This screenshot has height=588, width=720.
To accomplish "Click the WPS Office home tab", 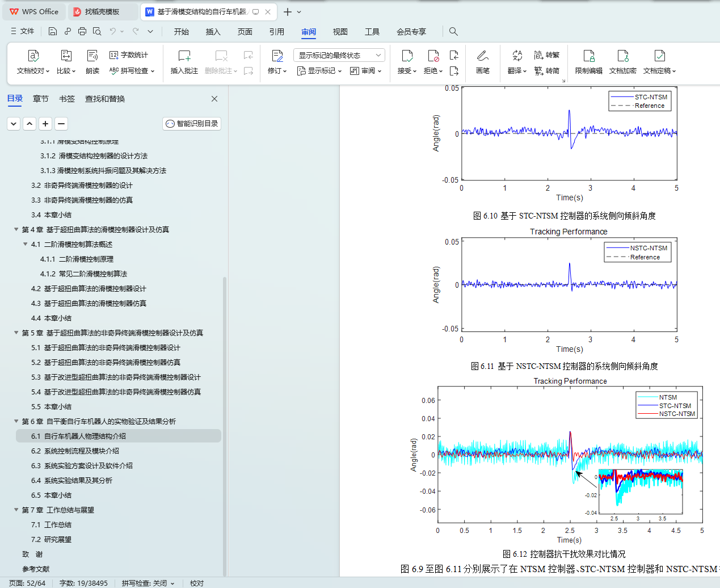I will pyautogui.click(x=35, y=11).
